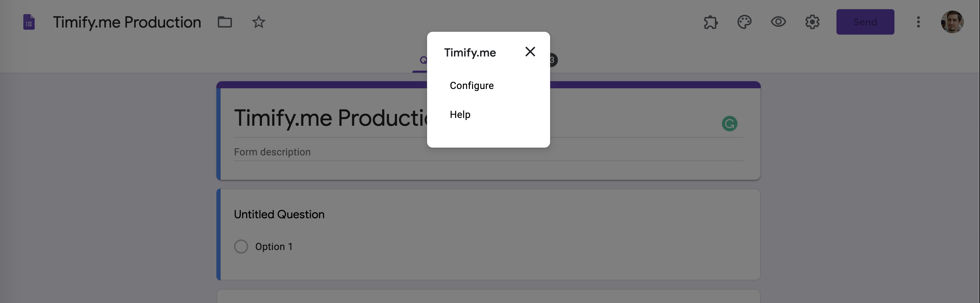
Task: Move form using the folder icon
Action: tap(224, 22)
